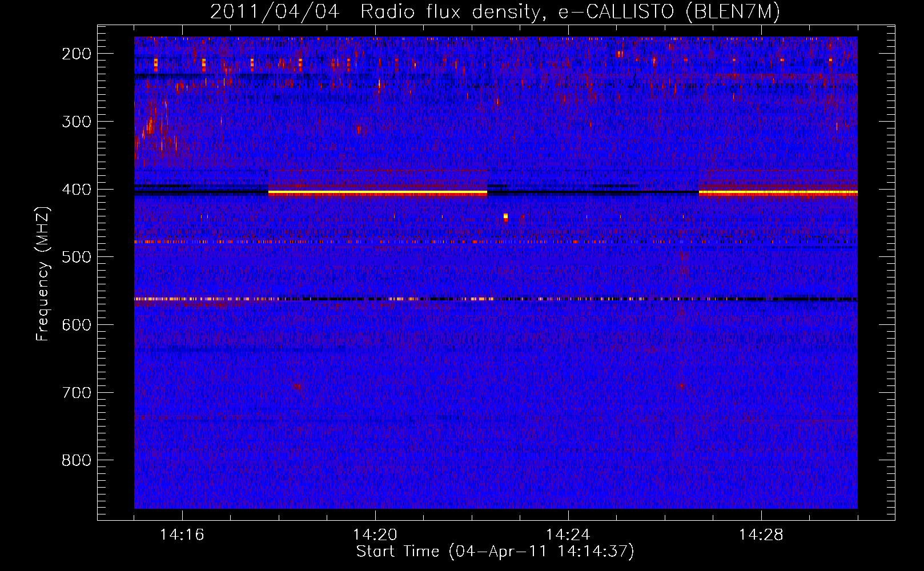924x571 pixels.
Task: Pick the 14:28 time tick label
Action: (x=761, y=534)
